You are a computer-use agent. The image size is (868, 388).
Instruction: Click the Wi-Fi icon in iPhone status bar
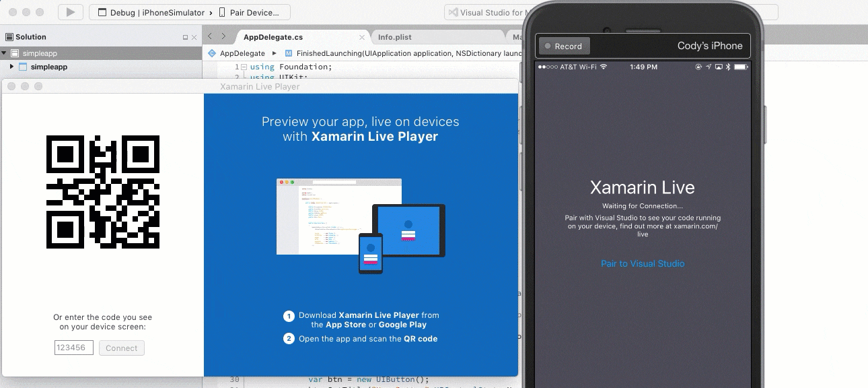(603, 67)
